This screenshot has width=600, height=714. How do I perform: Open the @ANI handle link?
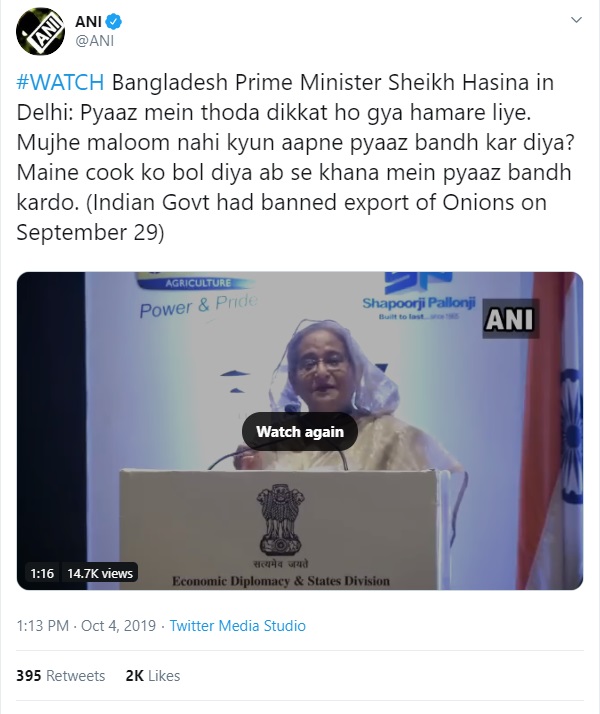(94, 41)
